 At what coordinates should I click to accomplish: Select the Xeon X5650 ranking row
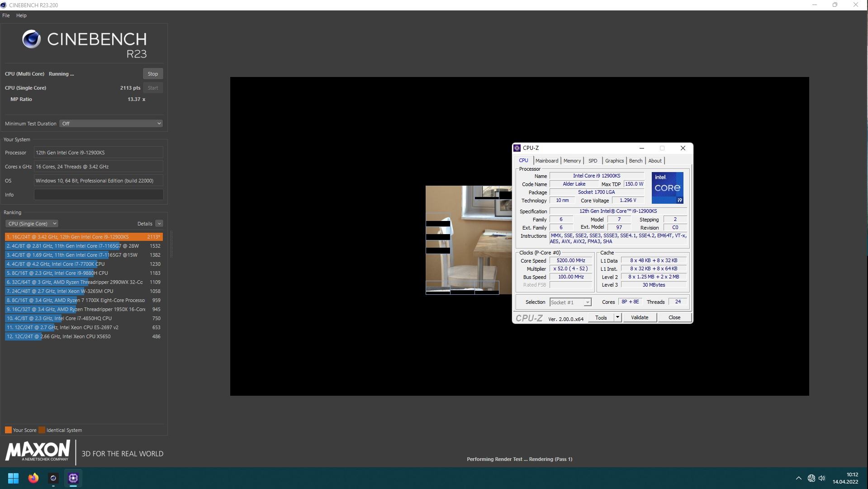pyautogui.click(x=84, y=336)
